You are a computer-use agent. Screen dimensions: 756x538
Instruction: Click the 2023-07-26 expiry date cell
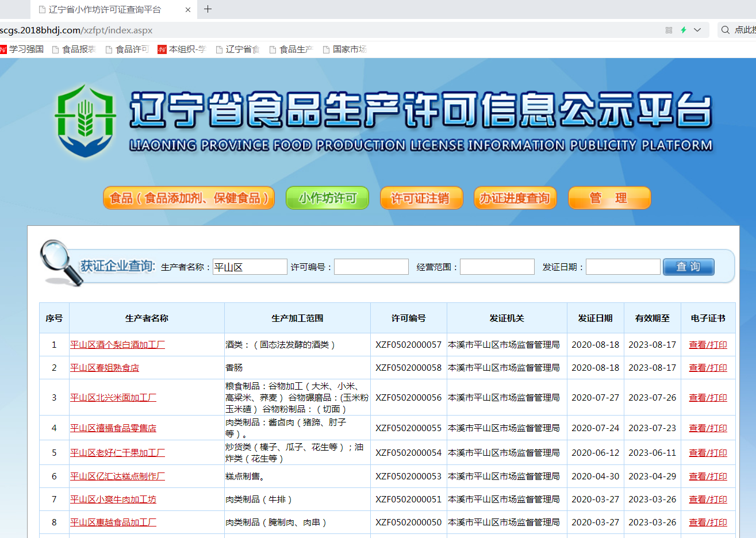[653, 398]
